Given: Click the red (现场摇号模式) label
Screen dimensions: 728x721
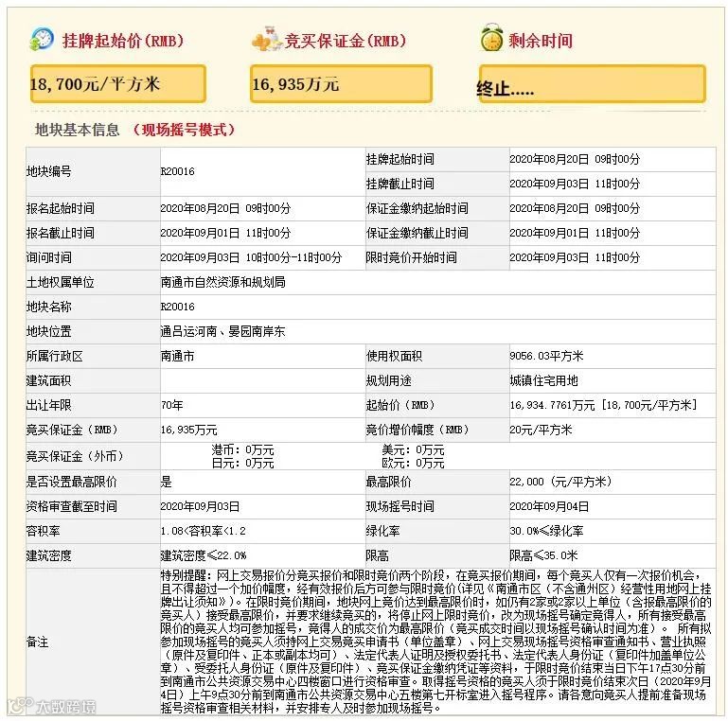Looking at the screenshot, I should 184,130.
